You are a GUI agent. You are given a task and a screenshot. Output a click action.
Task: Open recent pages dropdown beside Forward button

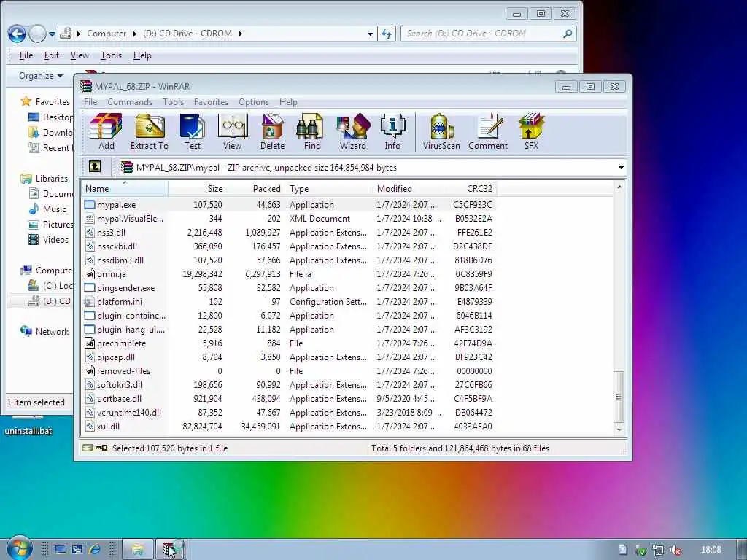point(52,34)
